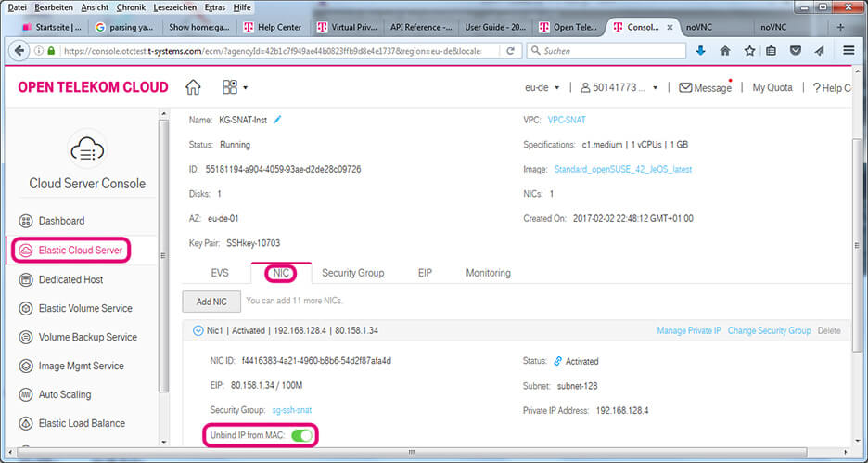This screenshot has width=868, height=463.
Task: Click the Delete link for Nic1
Action: point(829,330)
